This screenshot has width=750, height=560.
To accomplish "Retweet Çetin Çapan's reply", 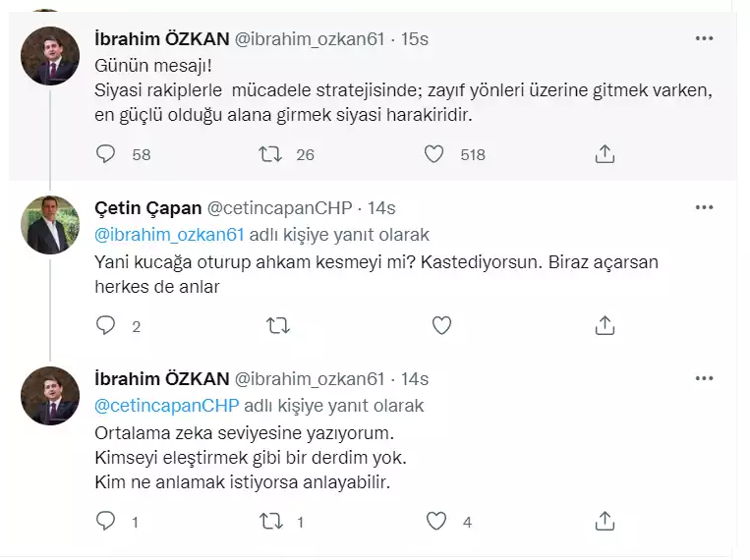I will coord(278,325).
